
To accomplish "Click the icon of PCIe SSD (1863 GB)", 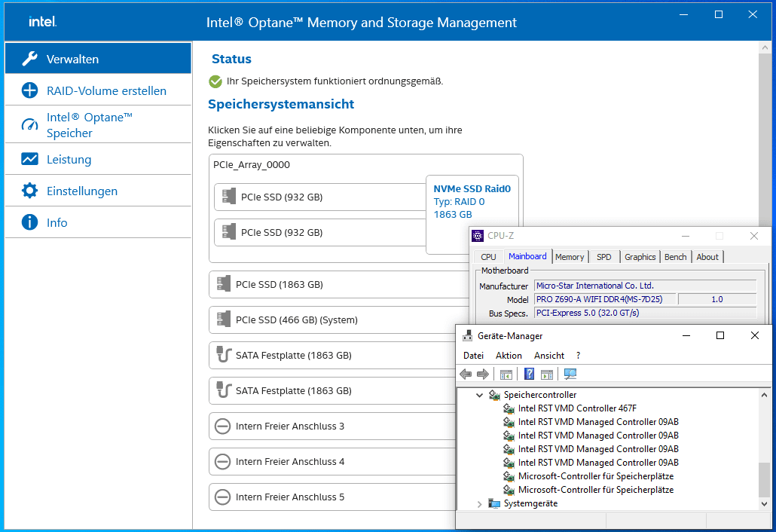I will [x=224, y=284].
